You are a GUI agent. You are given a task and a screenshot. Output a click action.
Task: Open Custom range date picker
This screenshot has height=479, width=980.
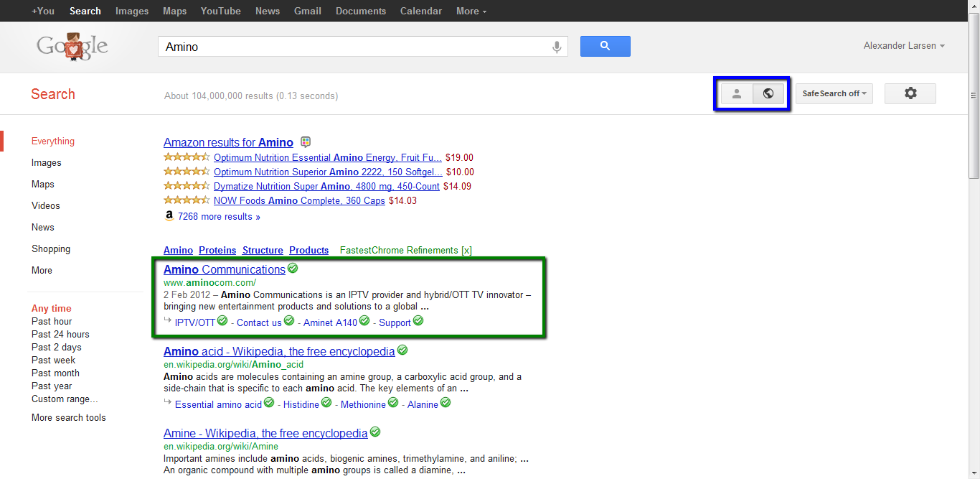click(65, 399)
